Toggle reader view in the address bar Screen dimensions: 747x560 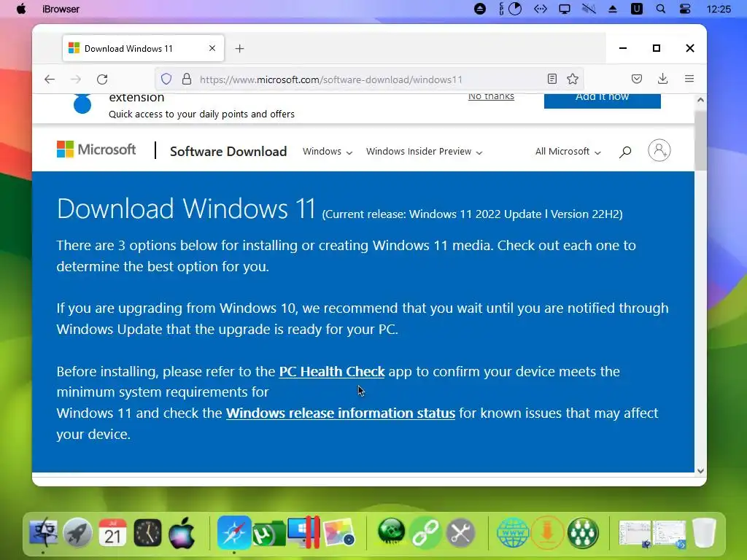click(551, 79)
